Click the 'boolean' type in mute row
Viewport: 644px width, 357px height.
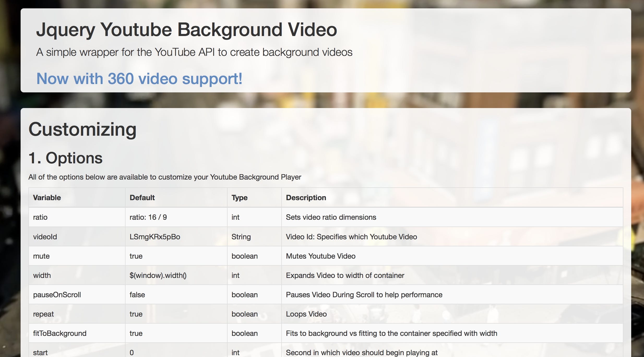click(x=245, y=256)
